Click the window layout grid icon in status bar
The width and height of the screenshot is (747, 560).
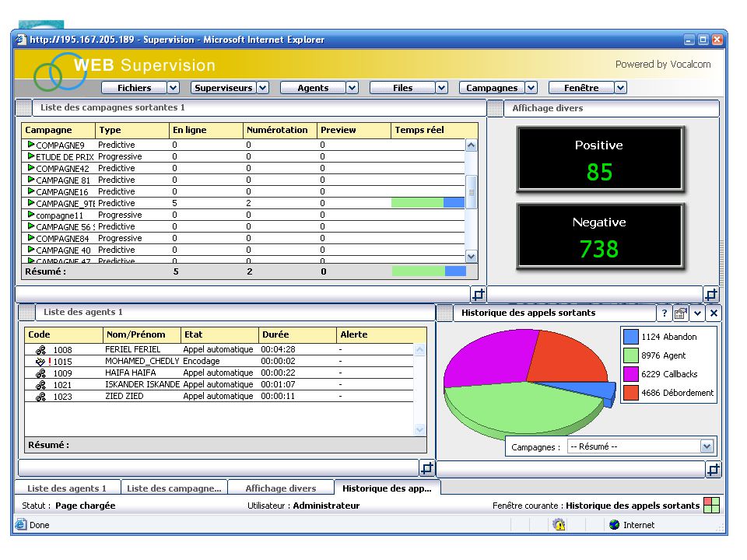(x=711, y=505)
